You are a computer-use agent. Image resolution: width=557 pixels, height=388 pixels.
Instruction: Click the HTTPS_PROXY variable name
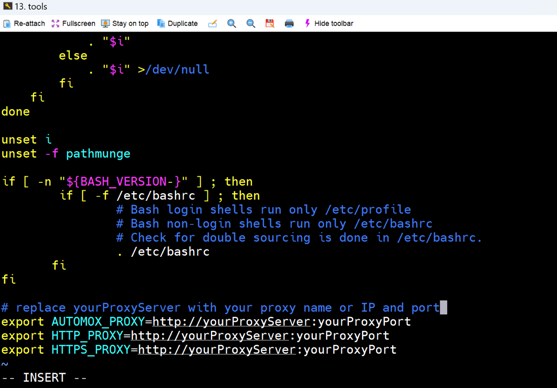pyautogui.click(x=91, y=350)
